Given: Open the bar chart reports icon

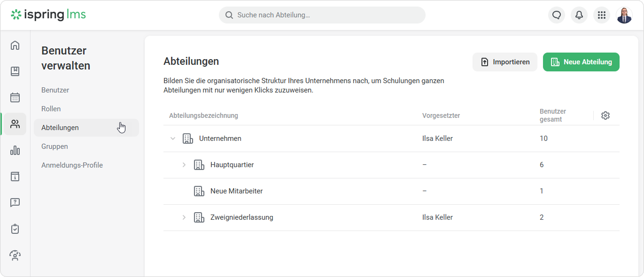Looking at the screenshot, I should 15,150.
